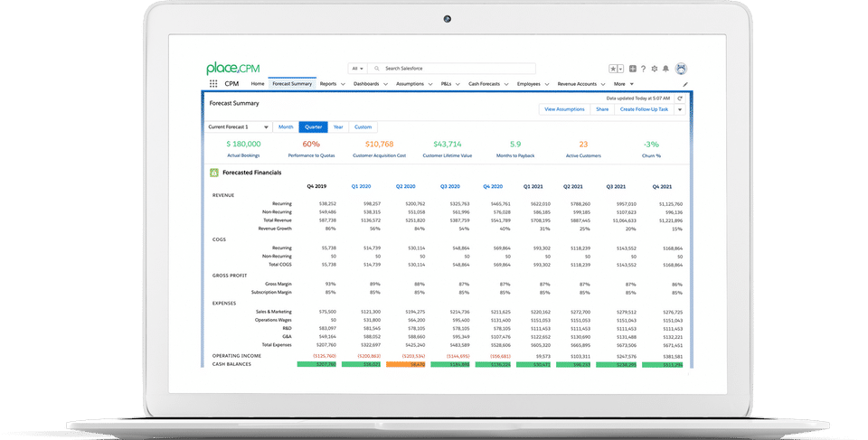Screen dimensions: 868x440
Task: Click the 23 Active Customers value
Action: (x=583, y=144)
